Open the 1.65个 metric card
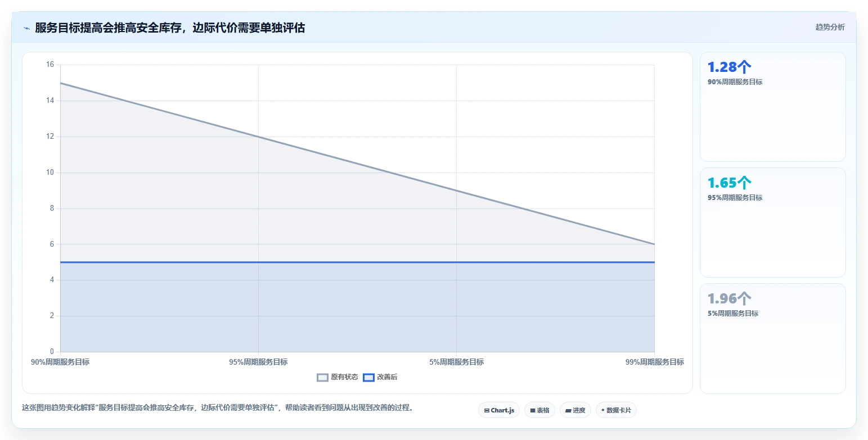This screenshot has height=440, width=868. pos(772,223)
